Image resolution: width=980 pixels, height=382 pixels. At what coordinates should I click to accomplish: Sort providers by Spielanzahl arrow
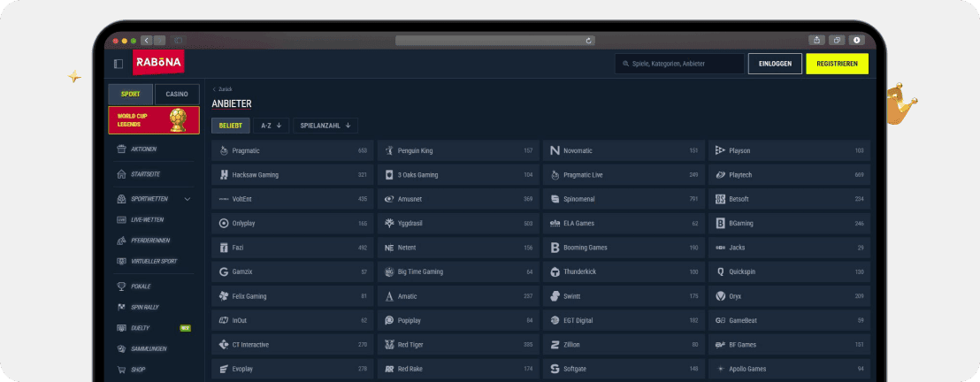point(348,126)
